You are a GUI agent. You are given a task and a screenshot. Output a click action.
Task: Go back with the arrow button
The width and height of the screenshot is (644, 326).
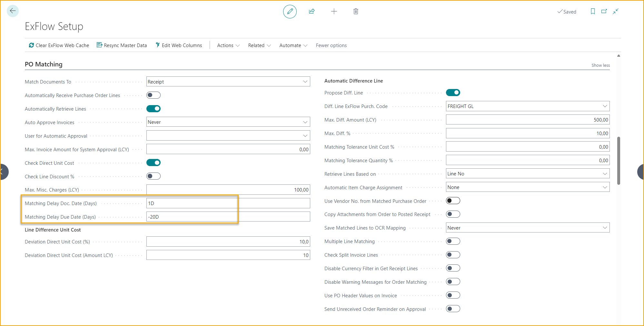(x=13, y=11)
